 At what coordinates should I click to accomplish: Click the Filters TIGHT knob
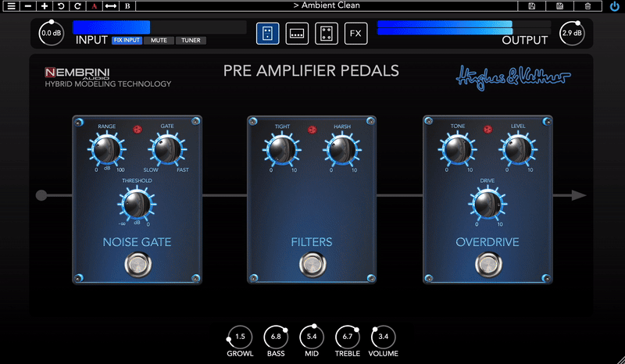point(281,150)
